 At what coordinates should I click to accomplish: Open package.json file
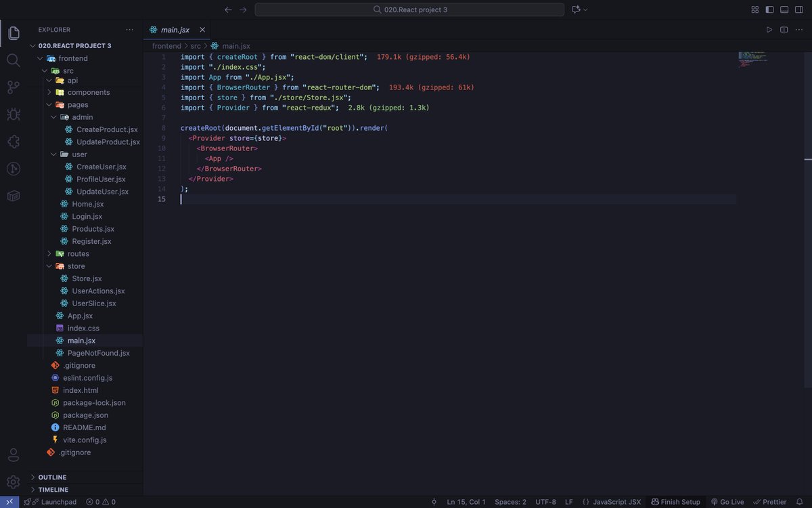tap(85, 415)
